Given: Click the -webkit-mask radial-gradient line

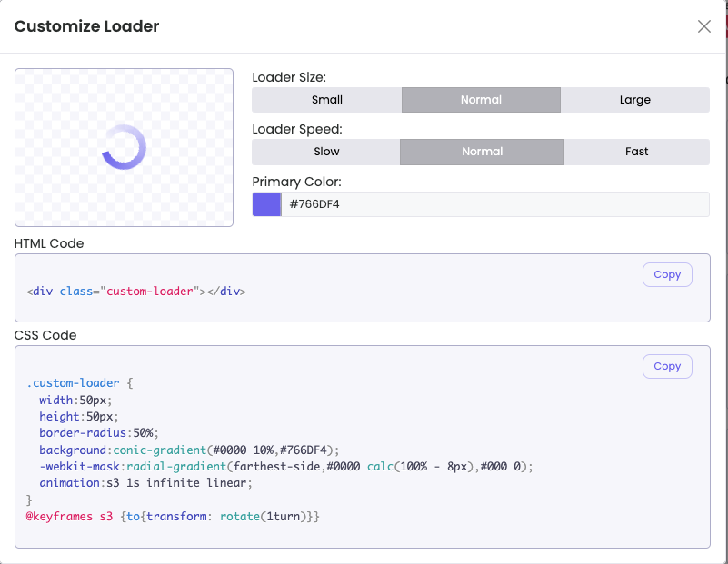Looking at the screenshot, I should (286, 466).
